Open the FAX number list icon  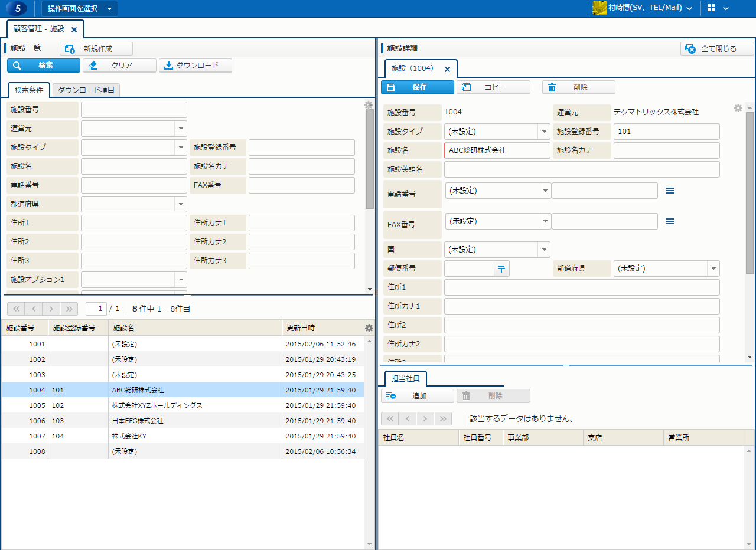click(670, 221)
